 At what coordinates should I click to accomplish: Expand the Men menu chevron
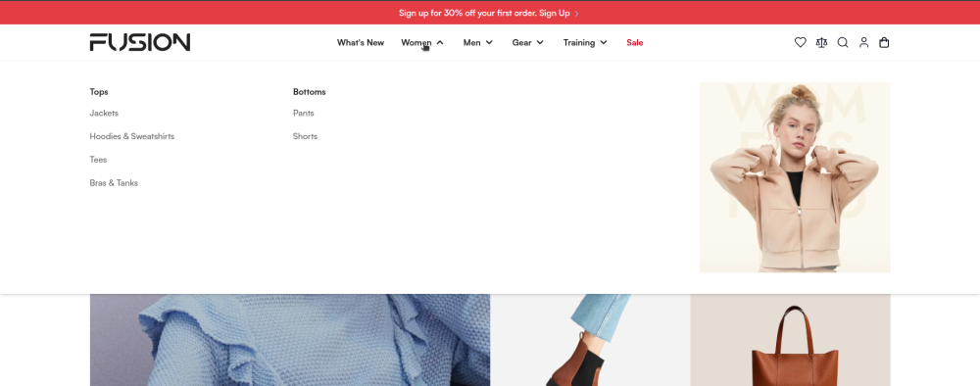click(489, 42)
